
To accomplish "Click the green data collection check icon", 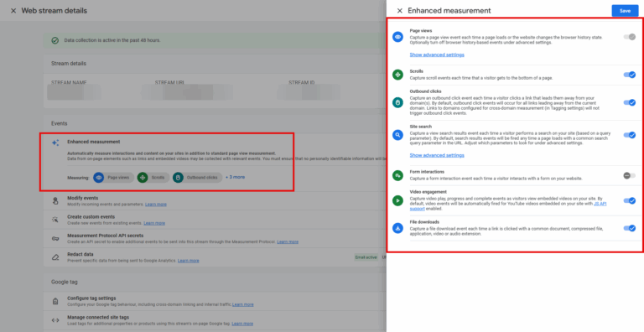I will coord(55,40).
